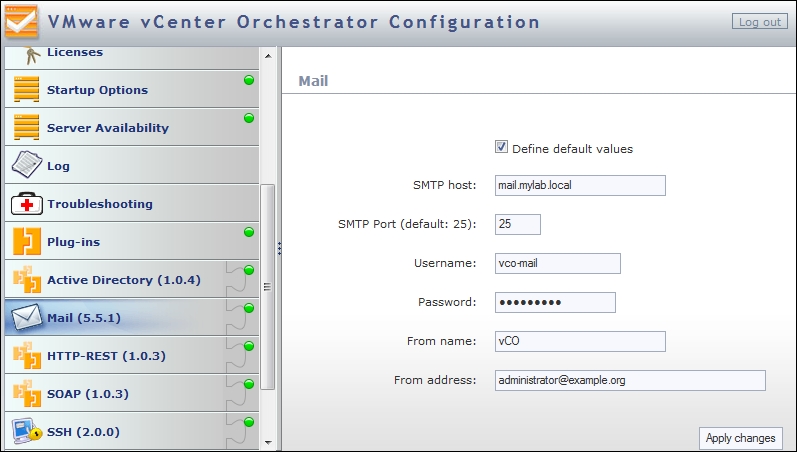797x452 pixels.
Task: Select HTTP-REST (1.0.3) plug-in
Action: click(132, 355)
